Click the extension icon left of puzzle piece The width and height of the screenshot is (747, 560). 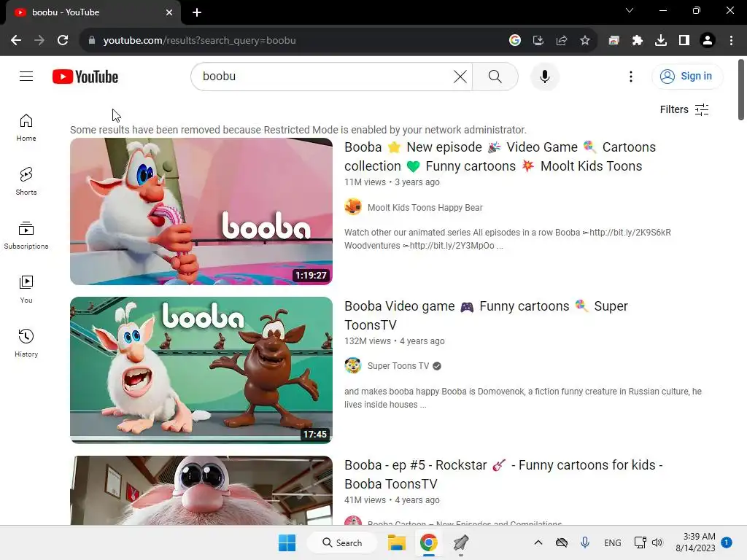(614, 41)
